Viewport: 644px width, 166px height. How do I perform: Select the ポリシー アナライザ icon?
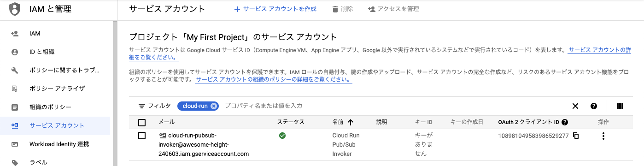[x=15, y=89]
